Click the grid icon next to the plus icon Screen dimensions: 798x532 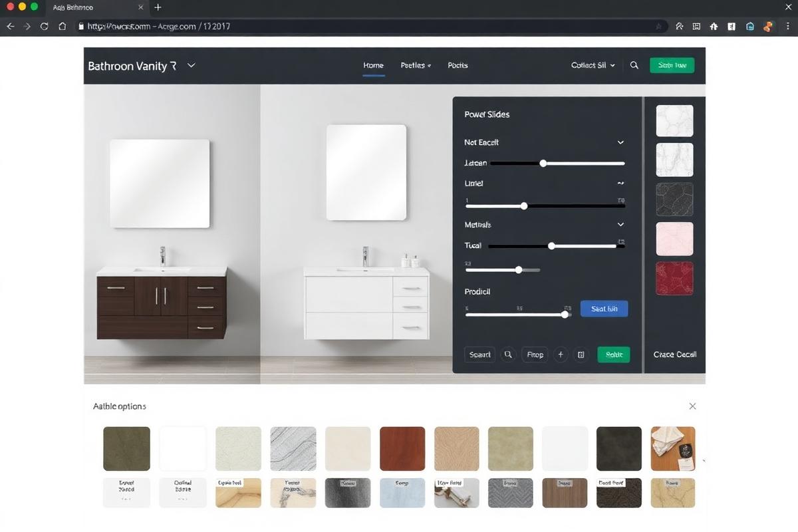(581, 354)
